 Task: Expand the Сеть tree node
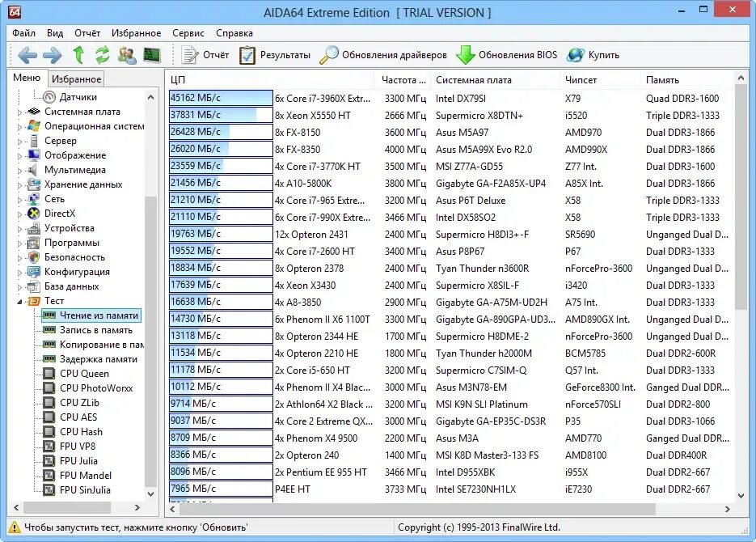point(19,200)
